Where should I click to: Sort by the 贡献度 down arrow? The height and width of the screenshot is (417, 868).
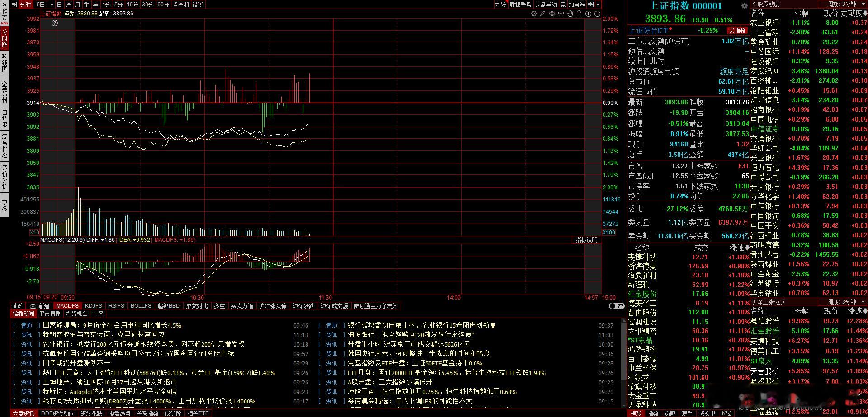tap(865, 13)
